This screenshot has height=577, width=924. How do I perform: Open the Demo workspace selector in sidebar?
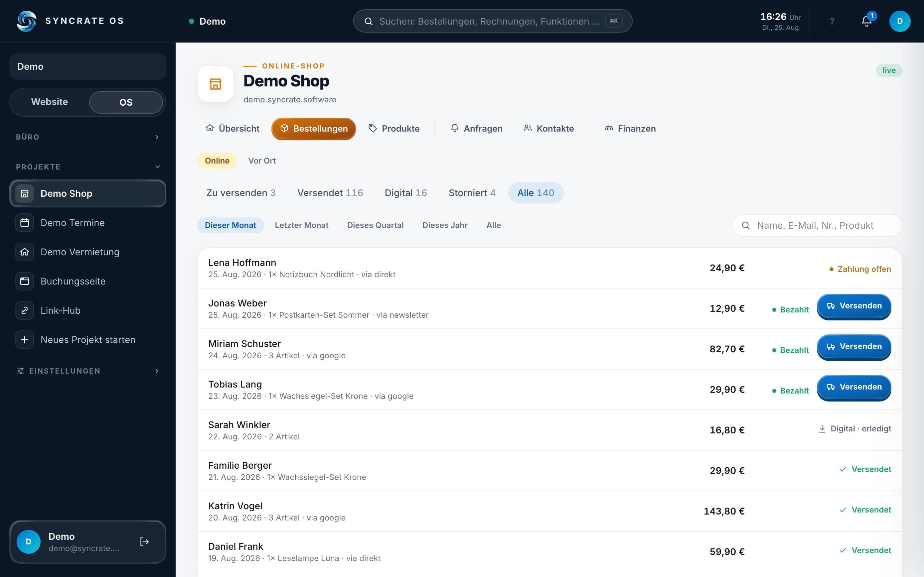click(x=88, y=66)
